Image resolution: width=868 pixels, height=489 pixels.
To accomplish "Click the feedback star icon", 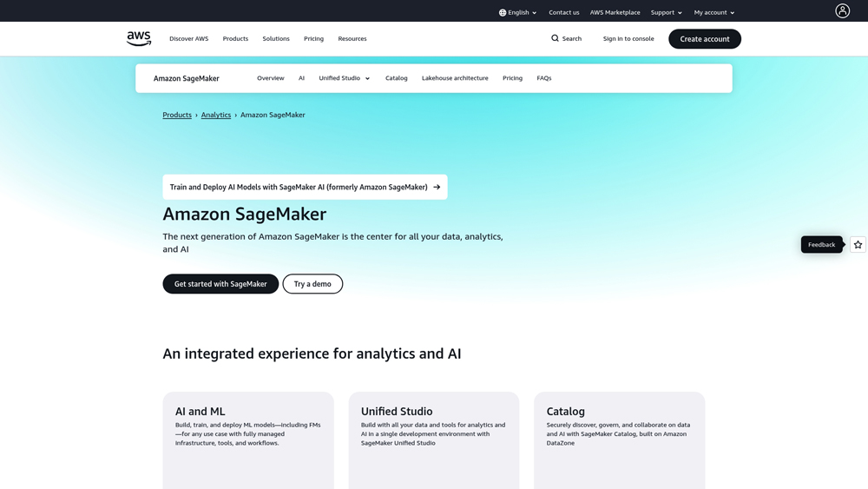I will coord(858,244).
